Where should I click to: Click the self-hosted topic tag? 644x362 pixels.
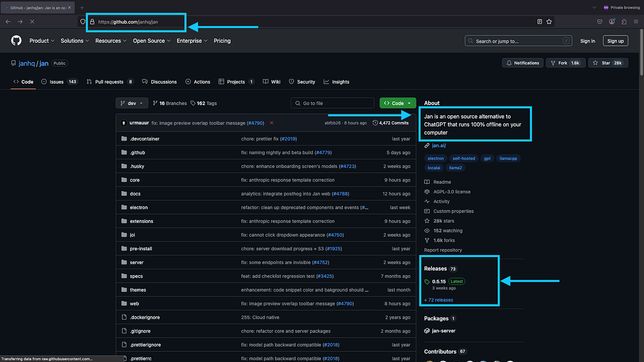coord(464,158)
